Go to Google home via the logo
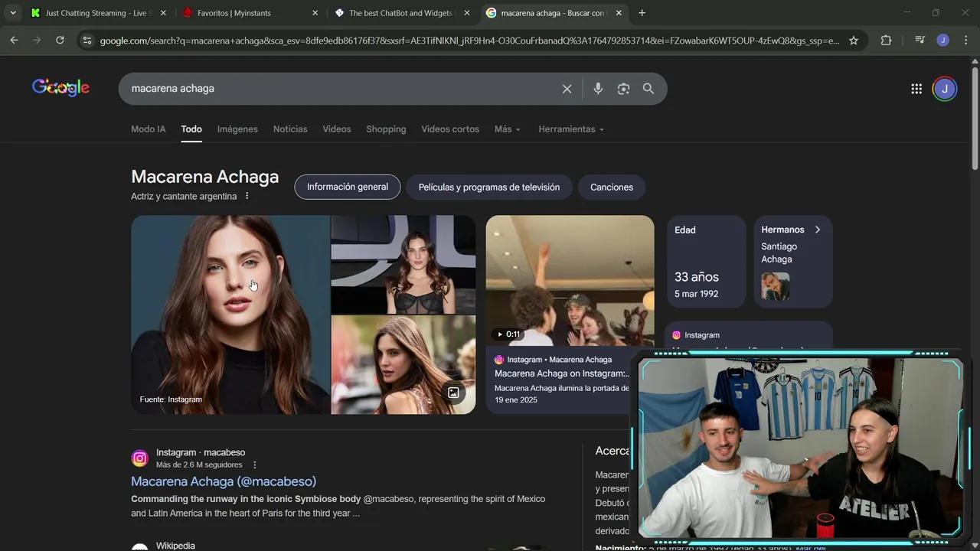Viewport: 980px width, 551px height. (60, 88)
